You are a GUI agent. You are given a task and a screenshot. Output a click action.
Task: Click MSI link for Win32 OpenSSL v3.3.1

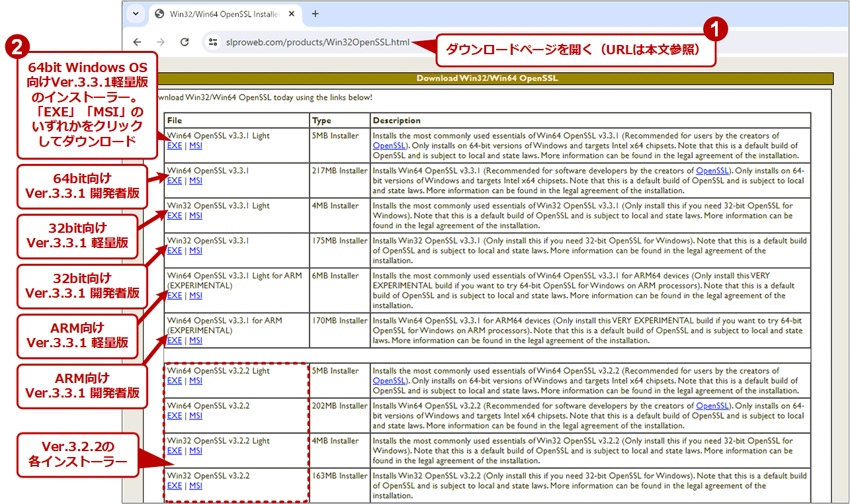coord(195,250)
